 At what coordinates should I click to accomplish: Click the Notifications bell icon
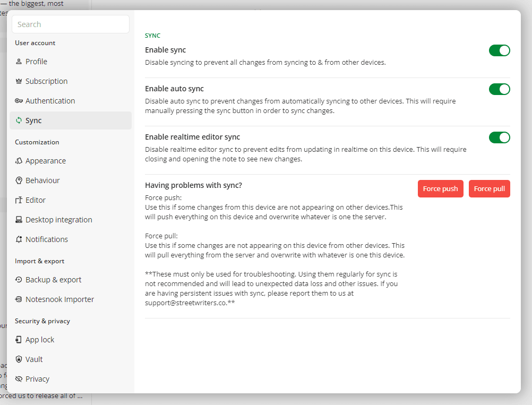(19, 239)
